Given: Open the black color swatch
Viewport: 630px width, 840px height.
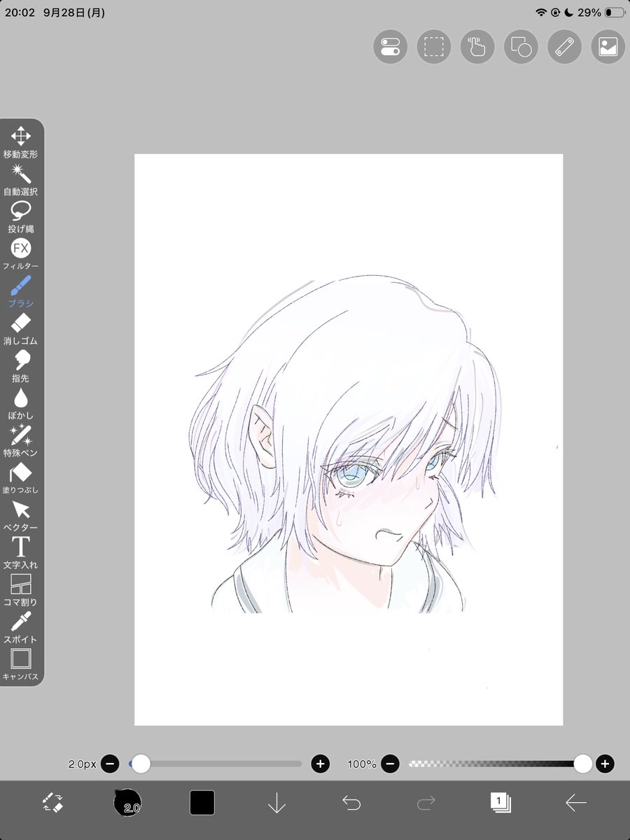Looking at the screenshot, I should (x=202, y=803).
